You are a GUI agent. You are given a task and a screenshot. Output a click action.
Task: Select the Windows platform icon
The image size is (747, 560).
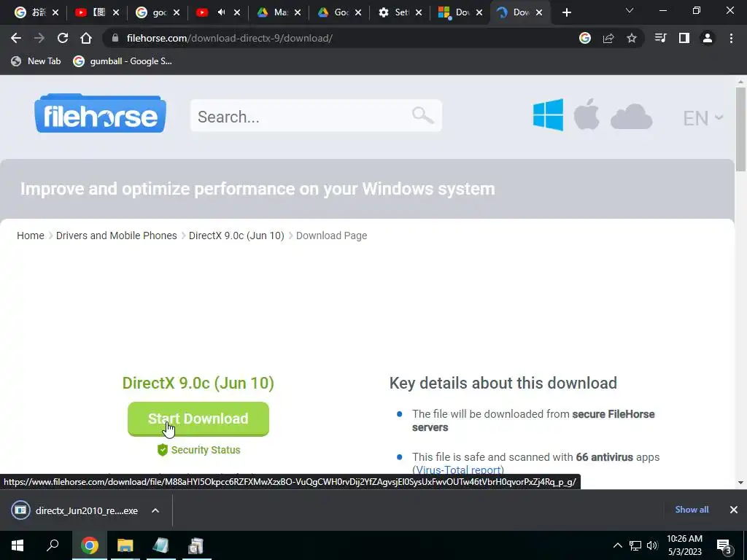click(x=548, y=114)
